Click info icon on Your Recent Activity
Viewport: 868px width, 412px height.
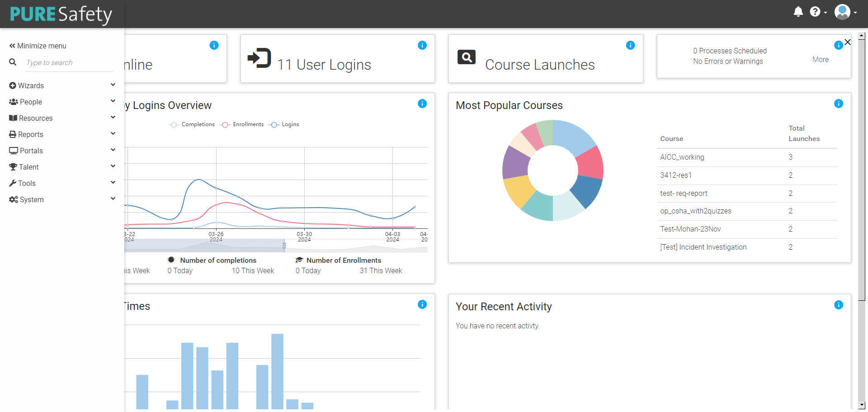[x=838, y=305]
